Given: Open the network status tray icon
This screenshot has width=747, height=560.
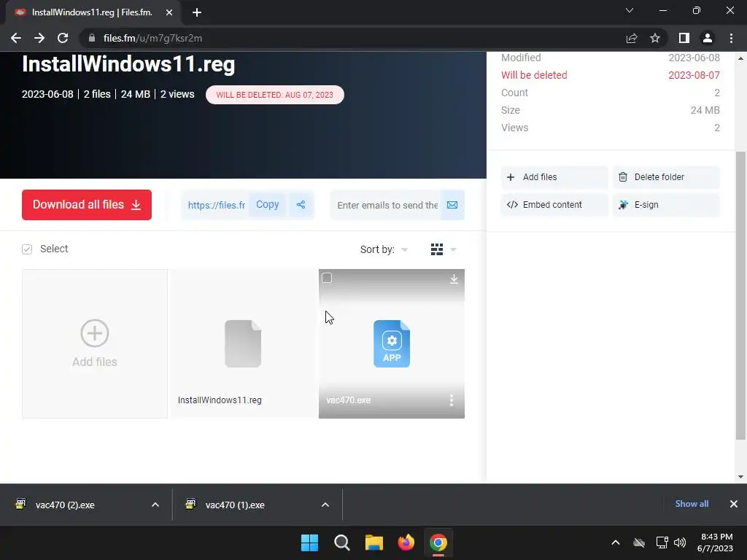Looking at the screenshot, I should coord(662,542).
